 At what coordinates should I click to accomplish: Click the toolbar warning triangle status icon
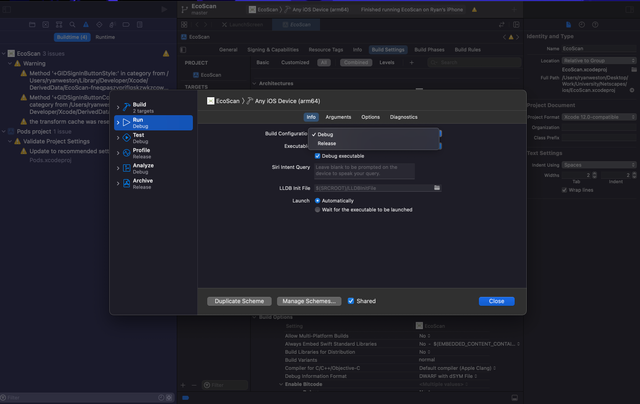tap(474, 9)
